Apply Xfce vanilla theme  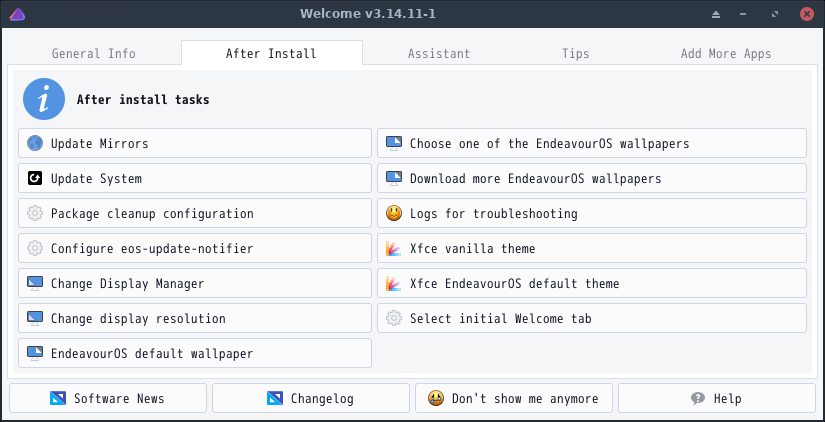(592, 248)
